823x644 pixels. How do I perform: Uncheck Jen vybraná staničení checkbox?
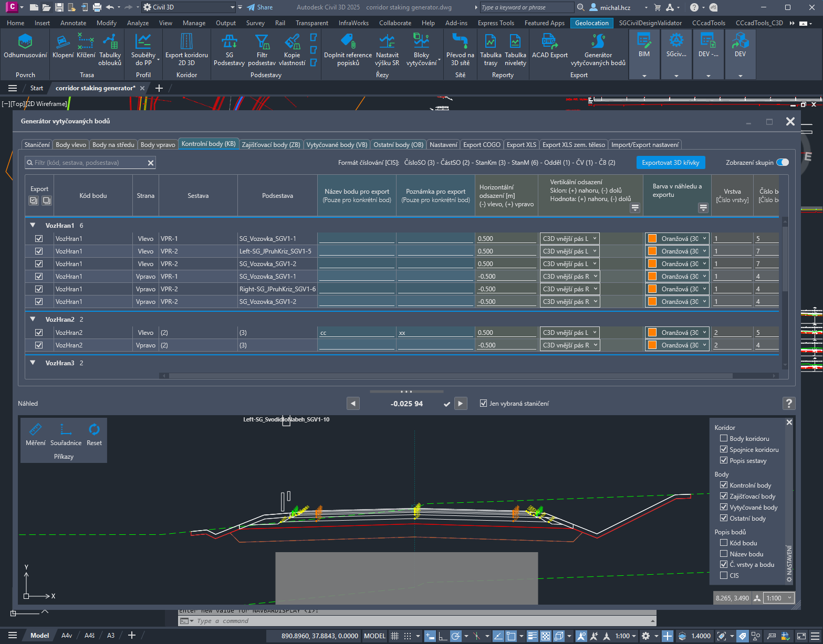(x=483, y=404)
